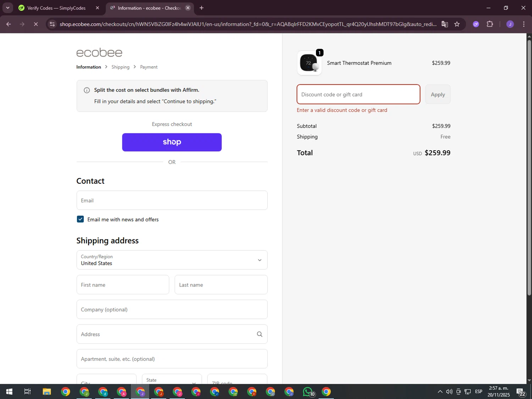The image size is (532, 399).
Task: Open the Extensions puzzle icon
Action: [490, 24]
